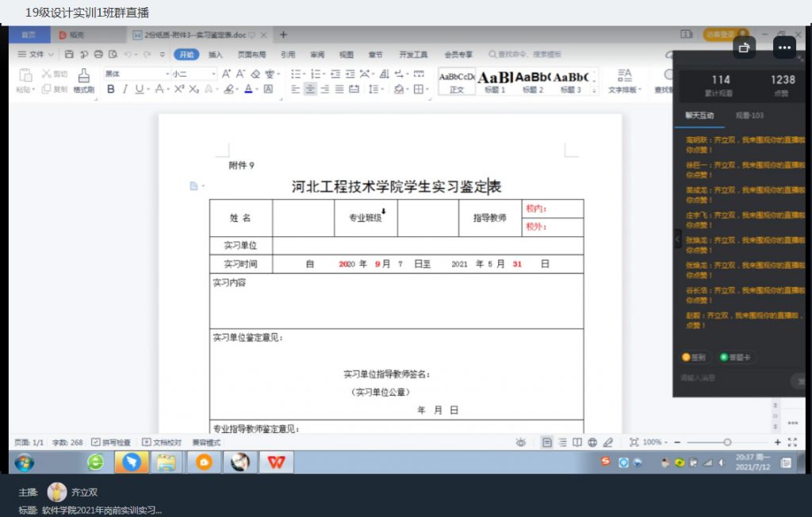812x517 pixels.
Task: Open the Page Layout (页面布局) tab
Action: (x=251, y=55)
